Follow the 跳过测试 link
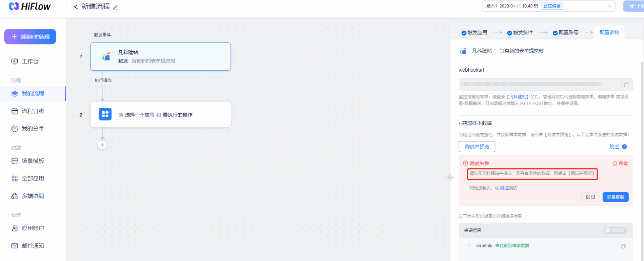The image size is (644, 261). coord(509,188)
